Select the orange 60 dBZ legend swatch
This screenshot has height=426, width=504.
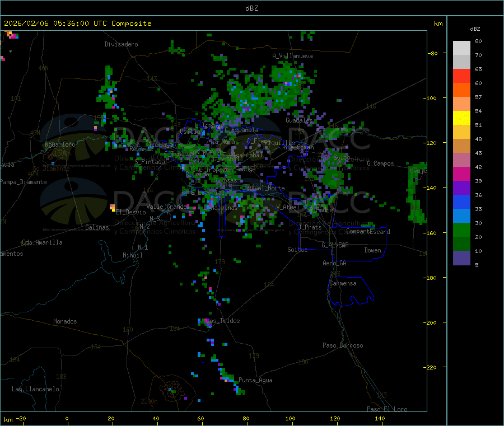coord(461,90)
